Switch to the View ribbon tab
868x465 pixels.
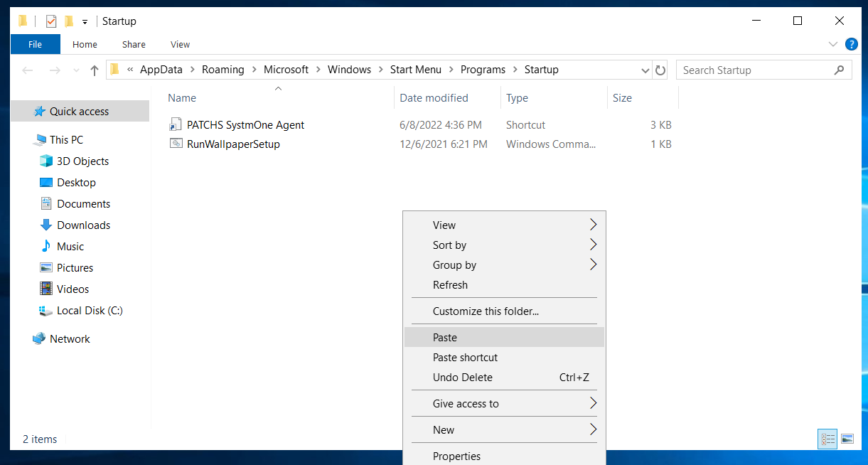(x=179, y=44)
